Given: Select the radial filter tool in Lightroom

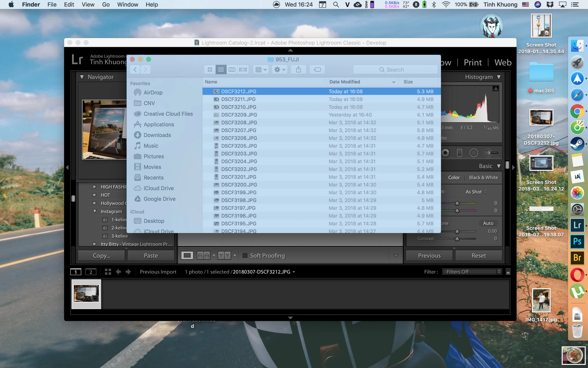Looking at the screenshot, I should 474,153.
